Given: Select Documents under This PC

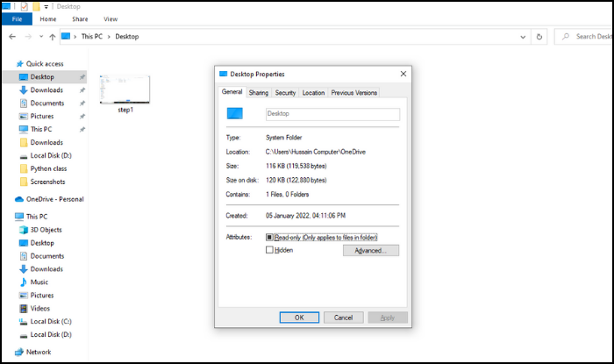Looking at the screenshot, I should (x=47, y=256).
